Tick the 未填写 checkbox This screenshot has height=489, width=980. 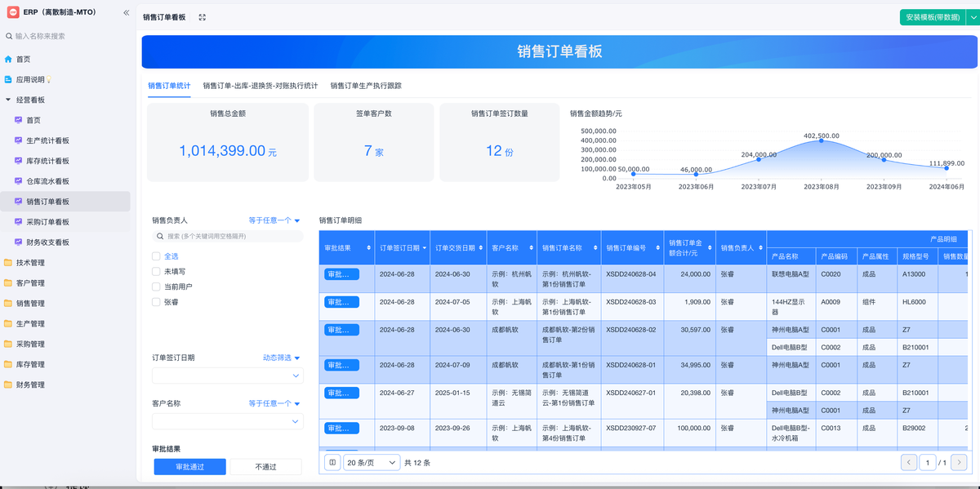click(156, 272)
